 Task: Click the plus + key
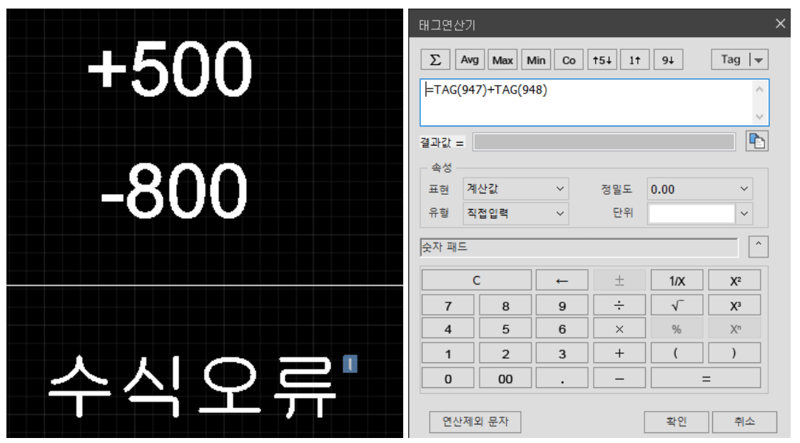coord(619,353)
